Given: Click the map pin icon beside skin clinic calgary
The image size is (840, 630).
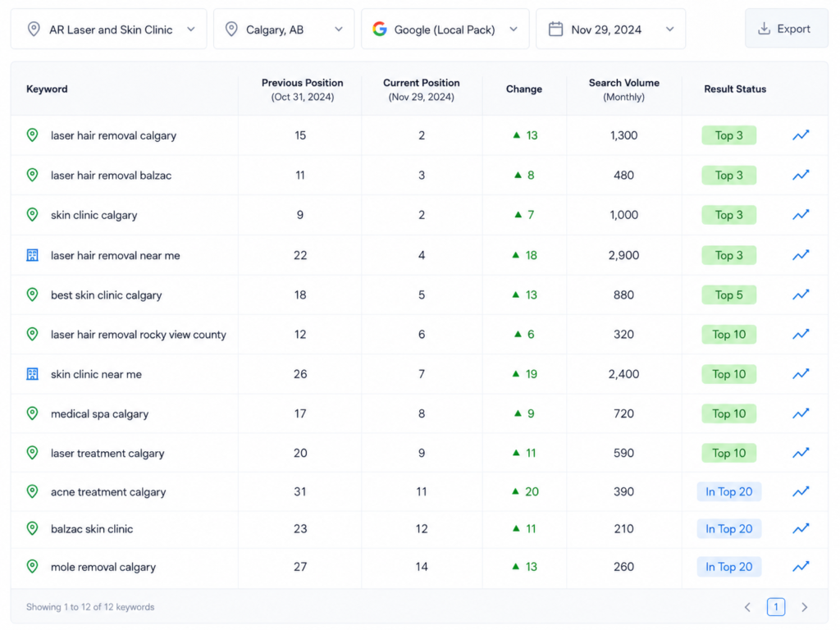Looking at the screenshot, I should [x=32, y=215].
